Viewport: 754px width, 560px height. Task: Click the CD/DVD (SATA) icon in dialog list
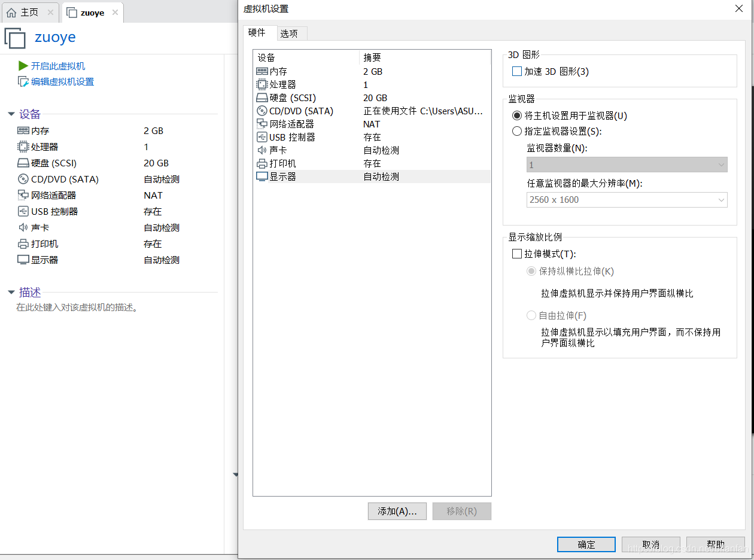pyautogui.click(x=262, y=111)
